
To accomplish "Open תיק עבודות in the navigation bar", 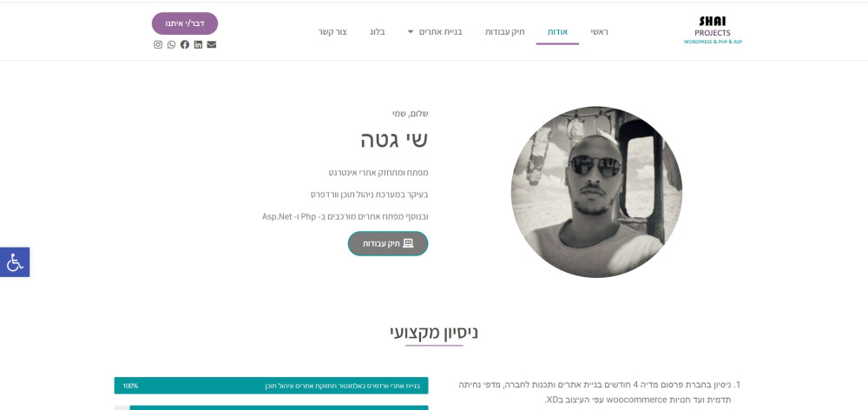I will tap(505, 31).
